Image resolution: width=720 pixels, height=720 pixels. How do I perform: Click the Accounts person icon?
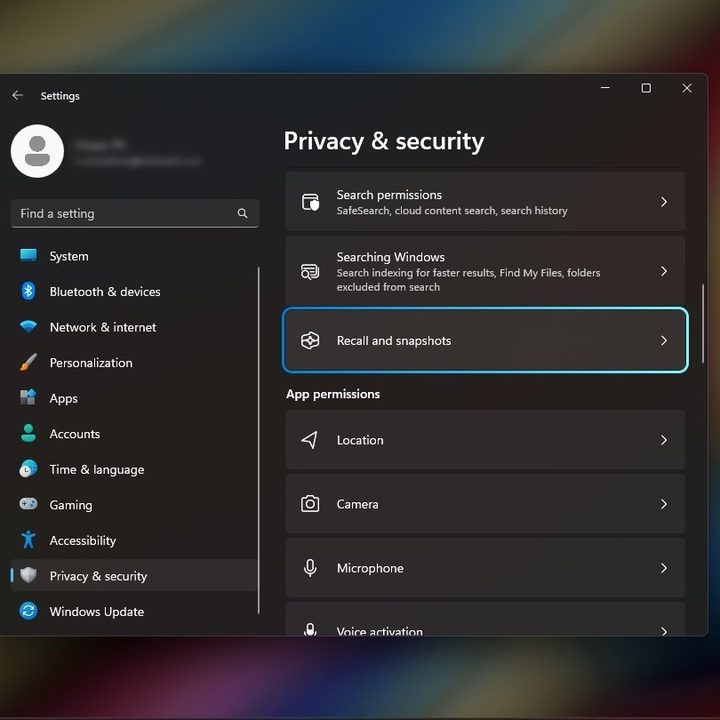pos(28,433)
